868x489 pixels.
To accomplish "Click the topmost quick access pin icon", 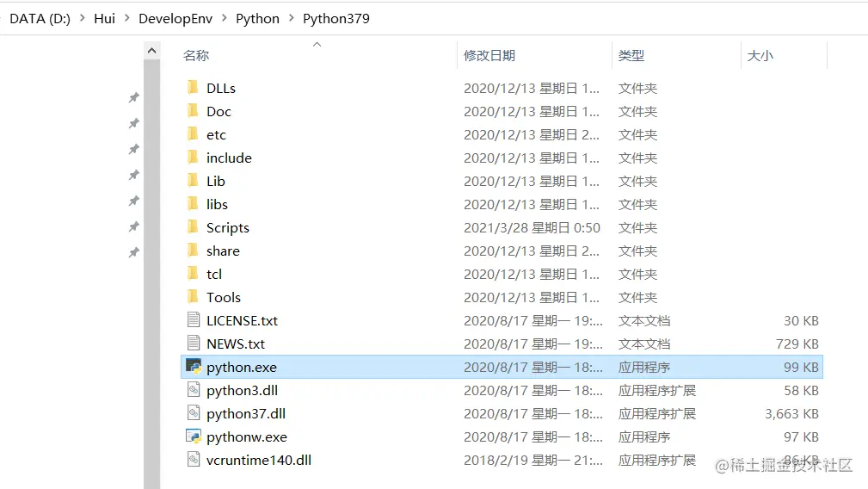I will point(133,98).
